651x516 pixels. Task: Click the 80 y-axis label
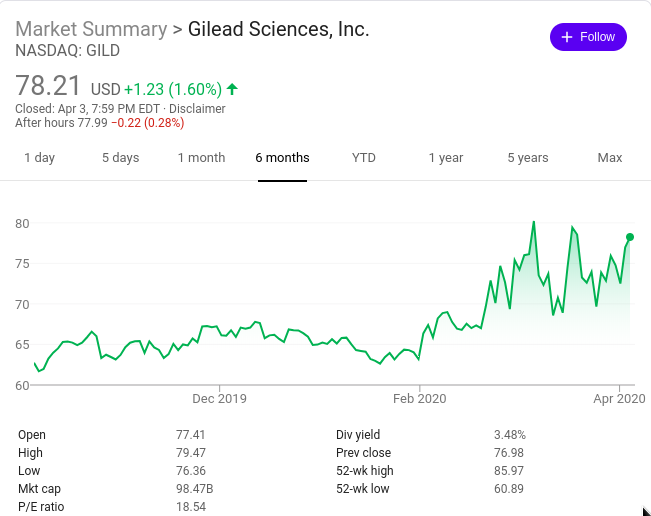22,224
